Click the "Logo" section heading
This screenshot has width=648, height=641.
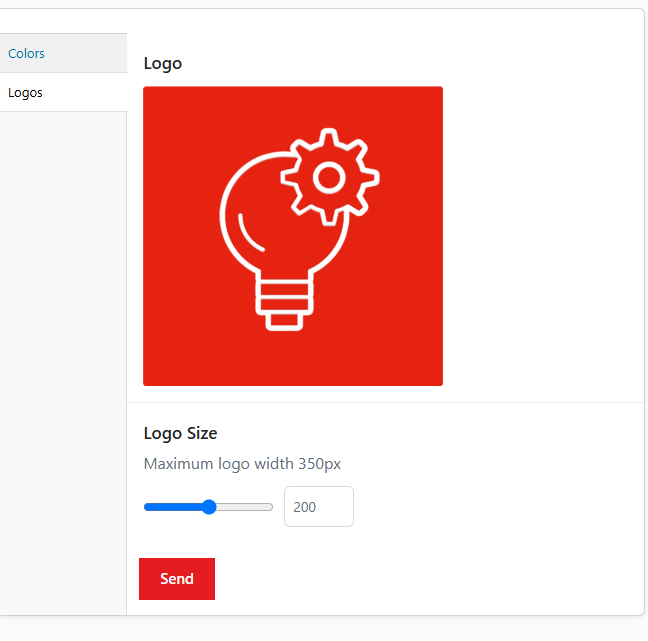tap(163, 63)
